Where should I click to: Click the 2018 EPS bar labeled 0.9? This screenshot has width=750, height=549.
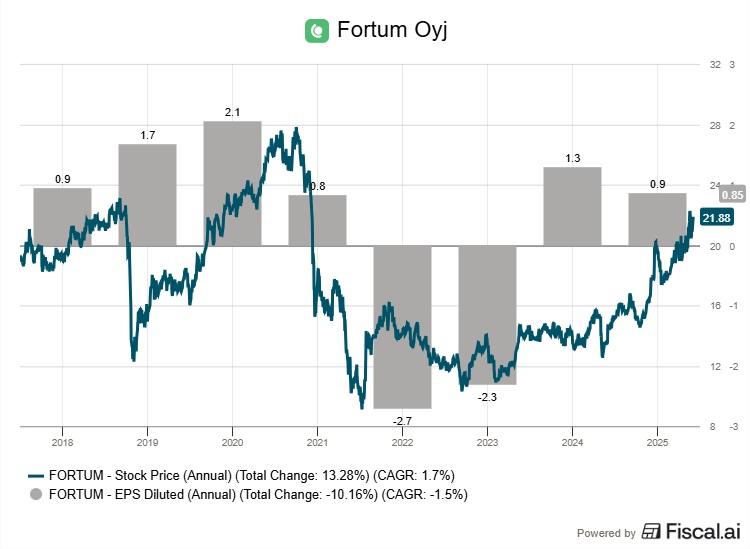pyautogui.click(x=62, y=217)
